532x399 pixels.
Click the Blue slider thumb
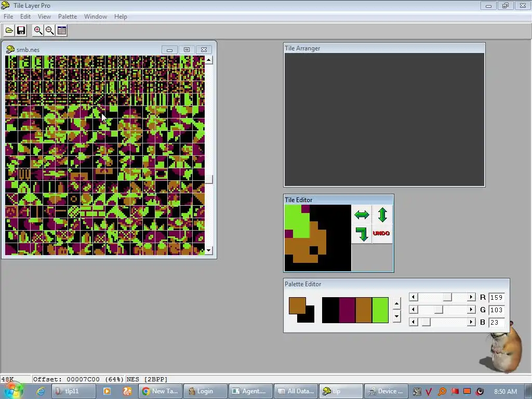point(426,322)
